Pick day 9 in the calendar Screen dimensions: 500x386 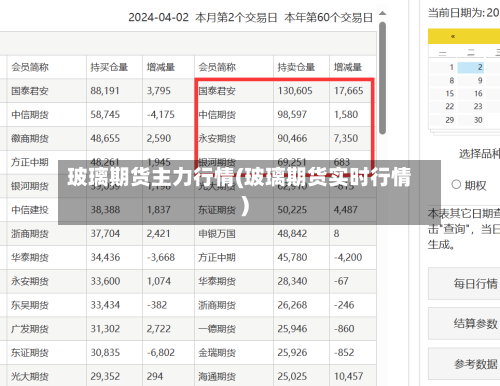pyautogui.click(x=471, y=80)
